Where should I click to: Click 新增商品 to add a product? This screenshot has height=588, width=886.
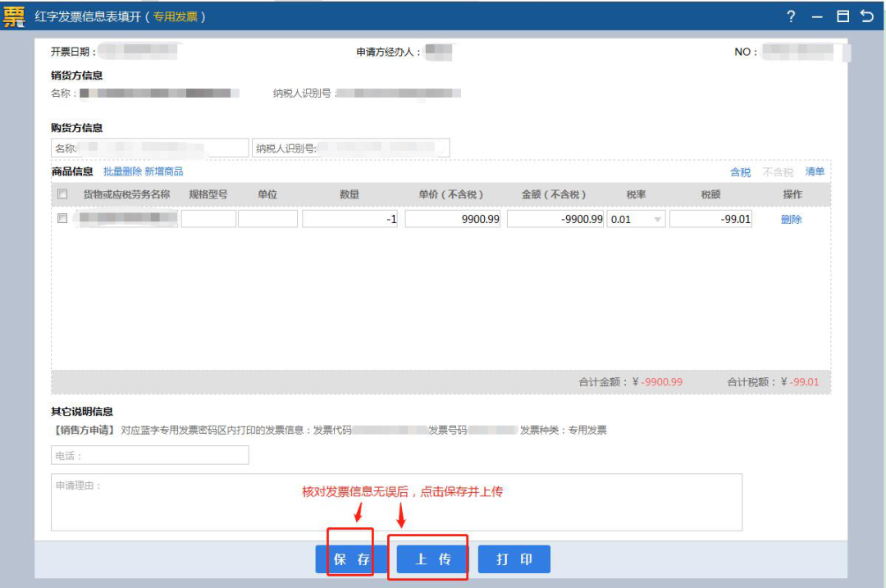click(164, 171)
